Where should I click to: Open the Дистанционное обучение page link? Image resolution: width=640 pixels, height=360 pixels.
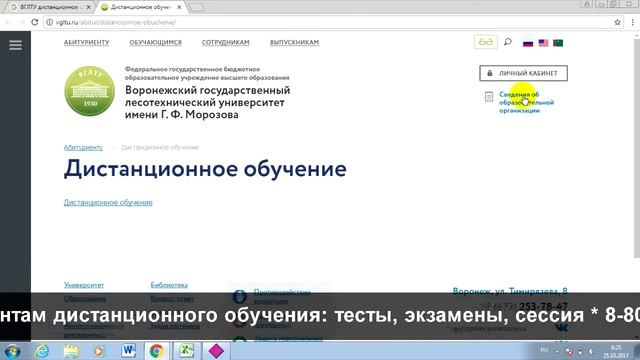coord(108,202)
